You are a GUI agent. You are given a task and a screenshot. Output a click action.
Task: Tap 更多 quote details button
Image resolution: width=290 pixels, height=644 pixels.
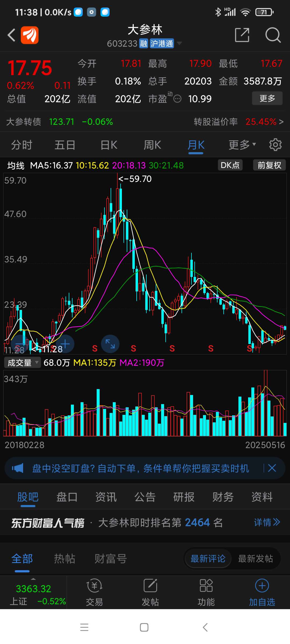(267, 98)
